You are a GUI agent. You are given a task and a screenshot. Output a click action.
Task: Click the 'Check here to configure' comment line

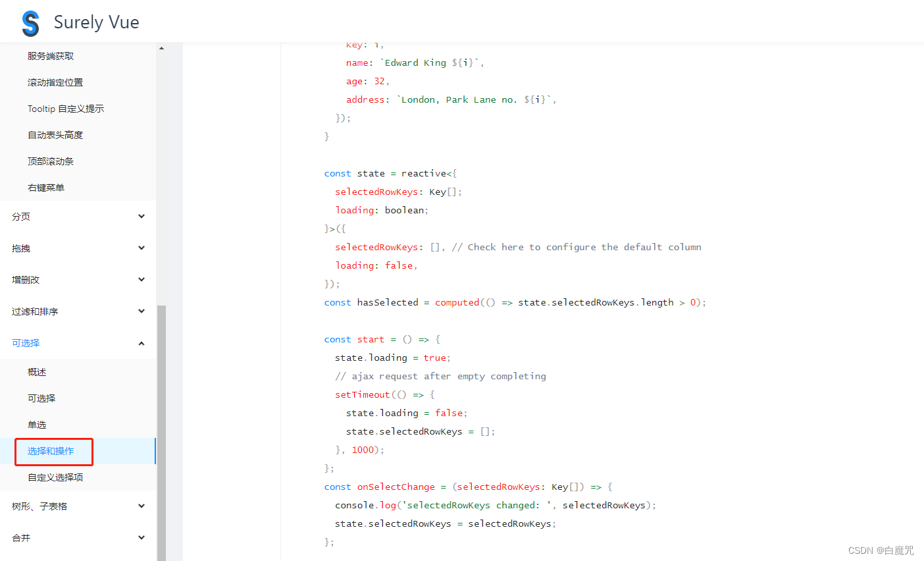[518, 247]
